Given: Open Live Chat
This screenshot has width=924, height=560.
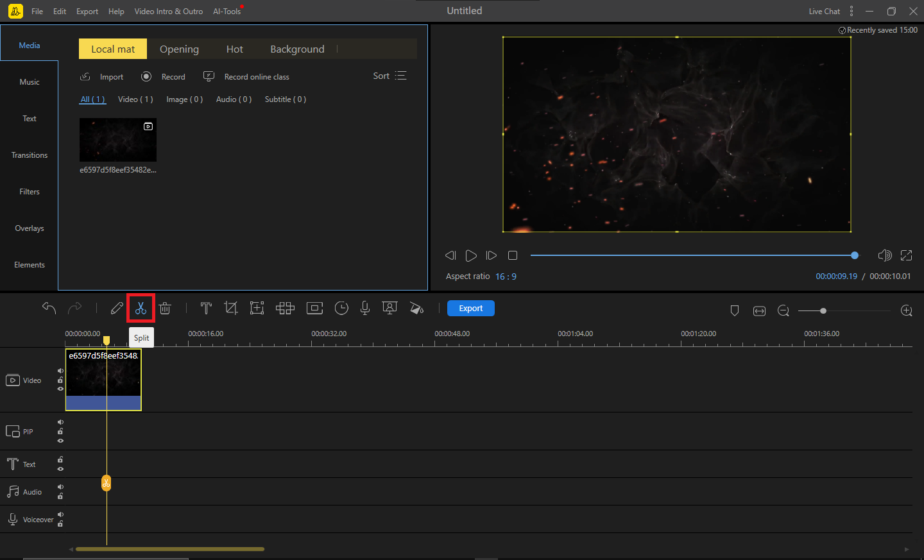Looking at the screenshot, I should pyautogui.click(x=824, y=12).
